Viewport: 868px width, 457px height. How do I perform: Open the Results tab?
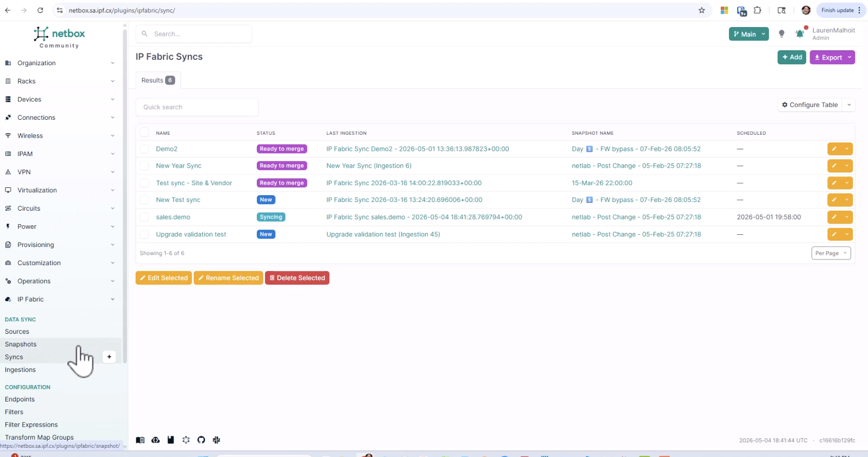(x=158, y=80)
